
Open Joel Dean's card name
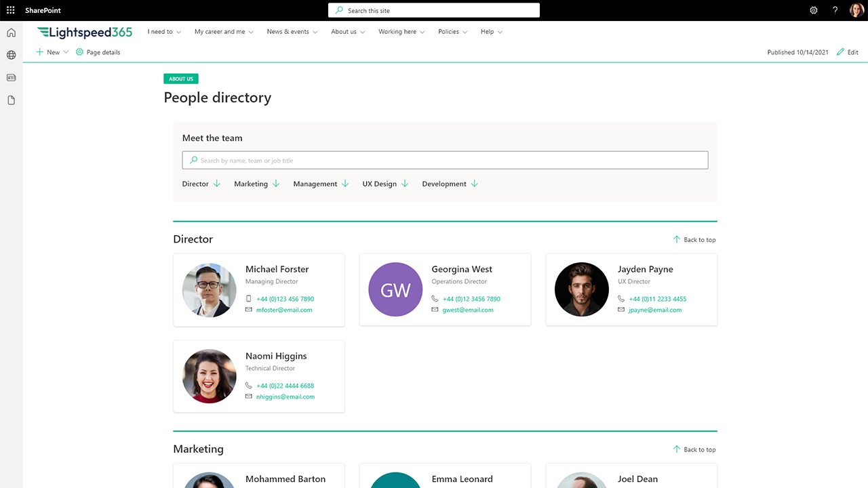click(638, 479)
